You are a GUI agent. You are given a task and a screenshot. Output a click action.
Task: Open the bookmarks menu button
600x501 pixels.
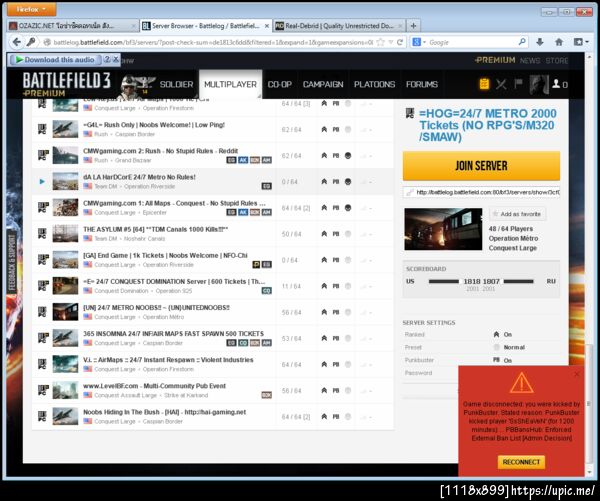581,42
